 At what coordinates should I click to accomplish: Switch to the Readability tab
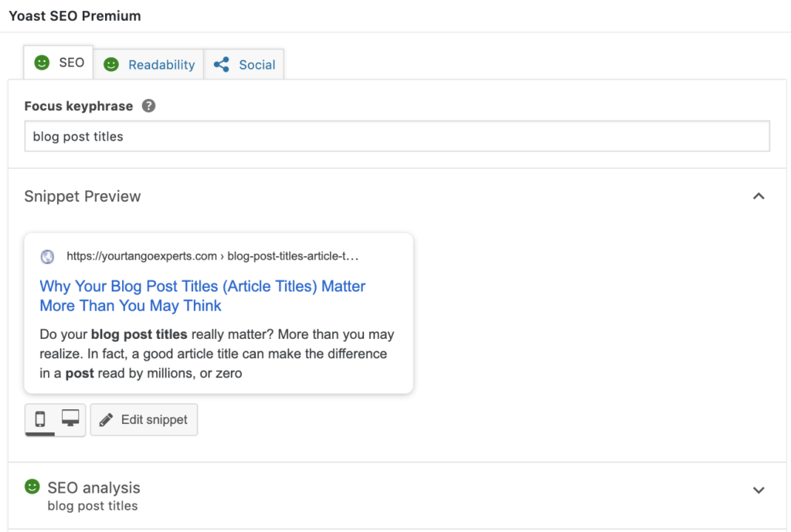coord(149,65)
